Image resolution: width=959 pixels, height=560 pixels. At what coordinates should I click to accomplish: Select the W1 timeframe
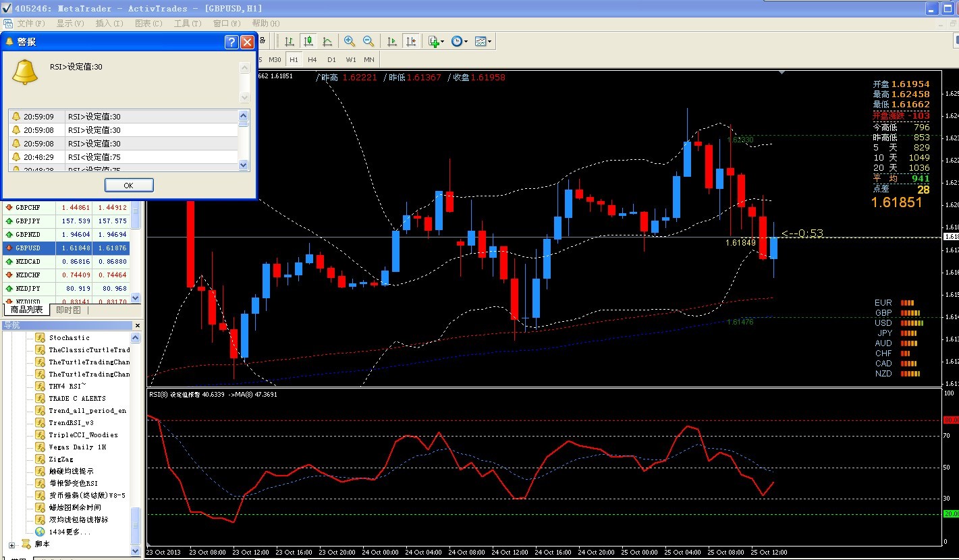351,59
